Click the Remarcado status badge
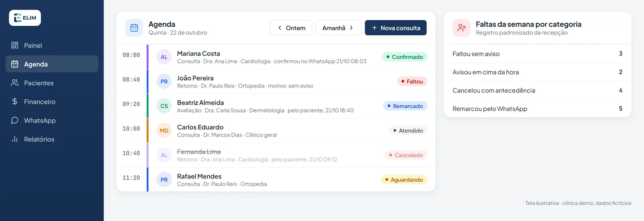The image size is (644, 221). [x=405, y=106]
